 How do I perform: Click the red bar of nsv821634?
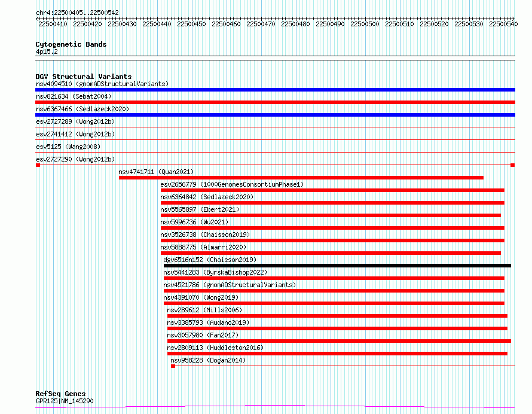click(x=275, y=102)
